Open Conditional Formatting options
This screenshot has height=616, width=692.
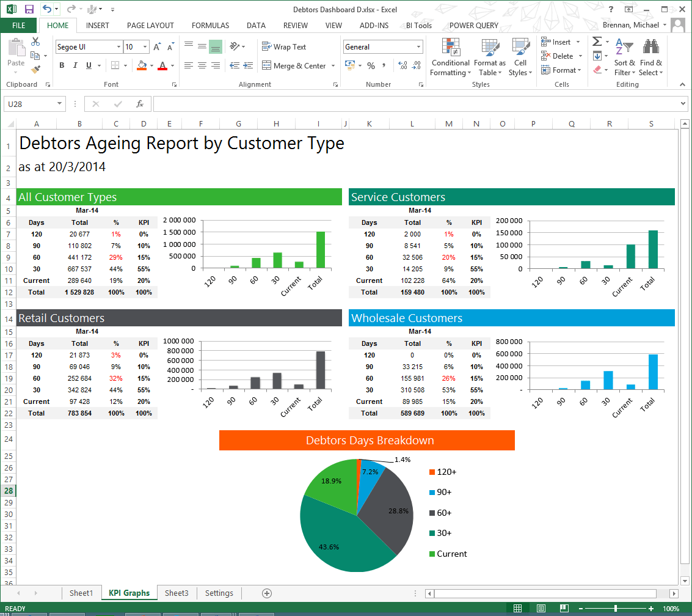(450, 58)
